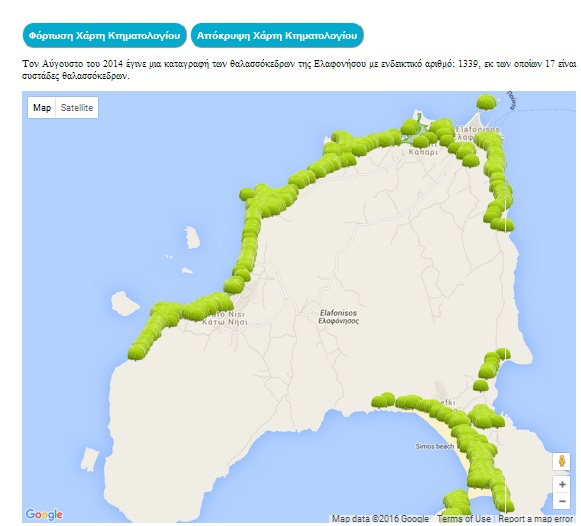Viewport: 581px width, 526px height.
Task: Click the small islet west of Kato Nisi
Action: tap(124, 303)
